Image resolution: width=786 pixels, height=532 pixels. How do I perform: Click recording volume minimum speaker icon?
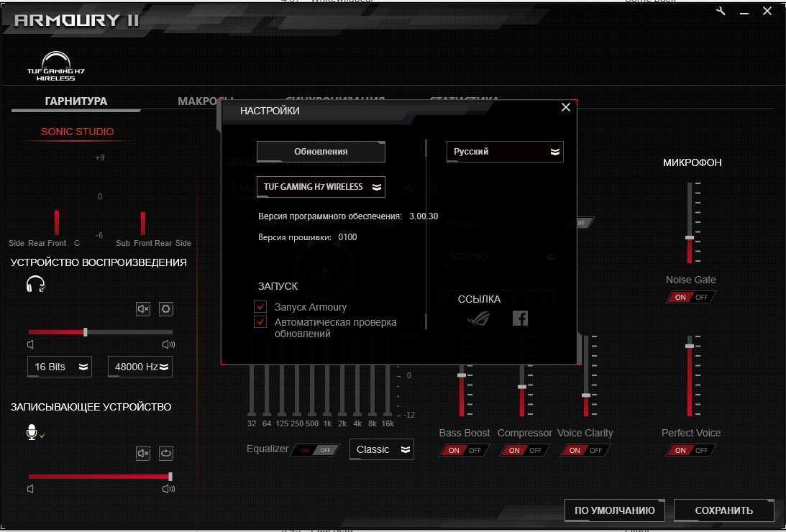[x=31, y=488]
